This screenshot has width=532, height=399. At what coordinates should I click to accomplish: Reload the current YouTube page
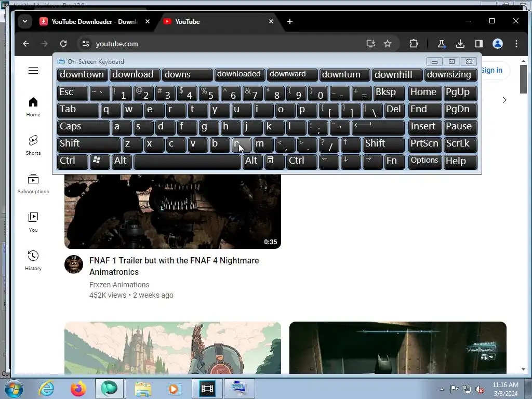(x=63, y=44)
